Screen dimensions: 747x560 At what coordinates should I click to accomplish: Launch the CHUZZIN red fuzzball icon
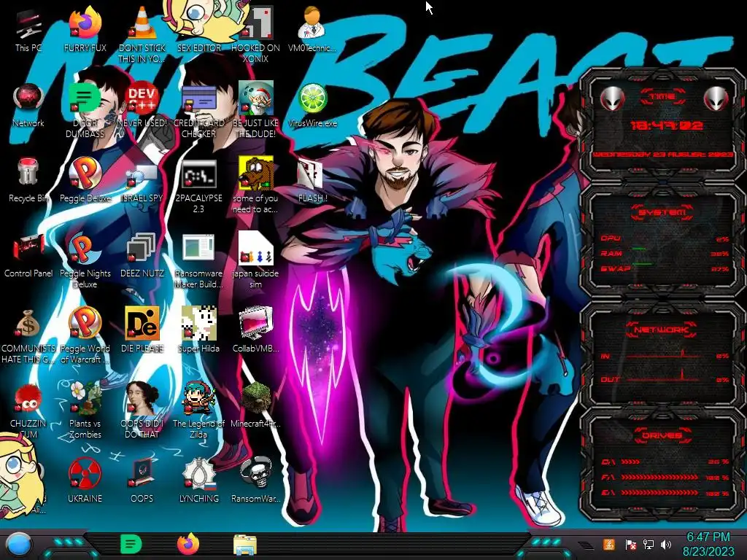[x=28, y=411]
